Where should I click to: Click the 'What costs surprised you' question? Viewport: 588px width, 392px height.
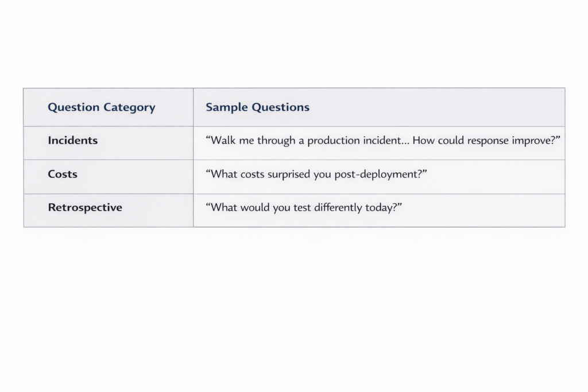point(316,174)
